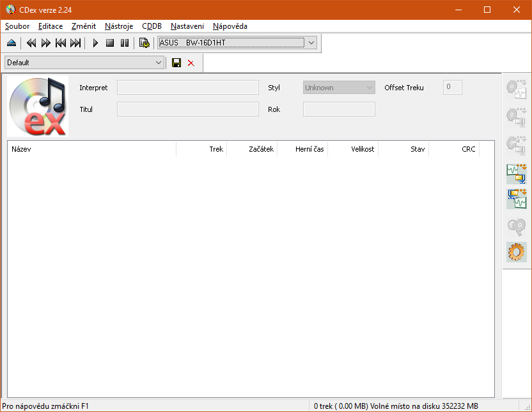Viewport: 532px width, 412px height.
Task: Delete the profile with the red X icon
Action: (191, 63)
